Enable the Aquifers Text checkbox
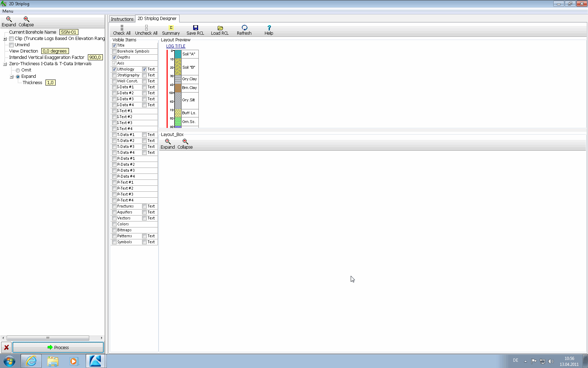Screen dimensions: 588x368 click(x=144, y=212)
